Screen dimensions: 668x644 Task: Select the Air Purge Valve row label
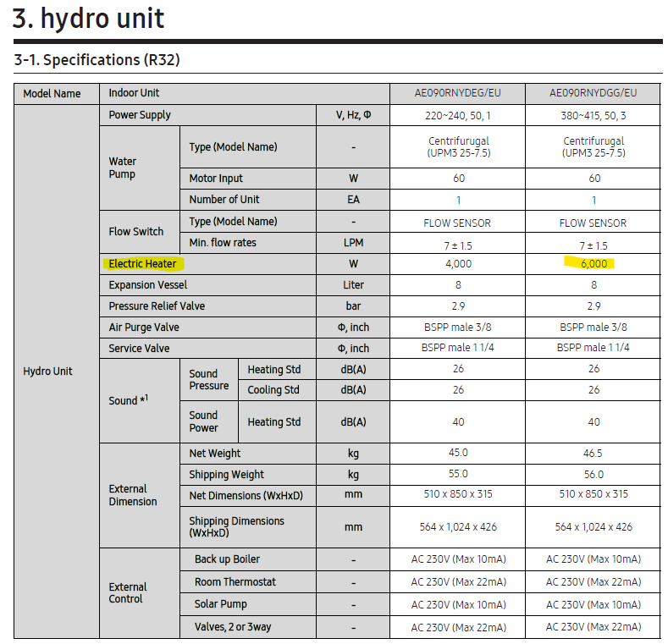click(144, 328)
